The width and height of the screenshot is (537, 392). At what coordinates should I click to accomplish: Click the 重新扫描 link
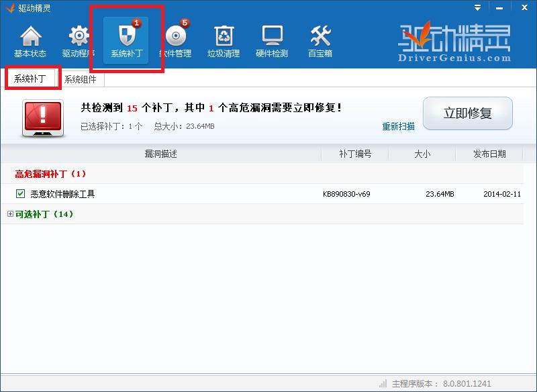pyautogui.click(x=398, y=126)
